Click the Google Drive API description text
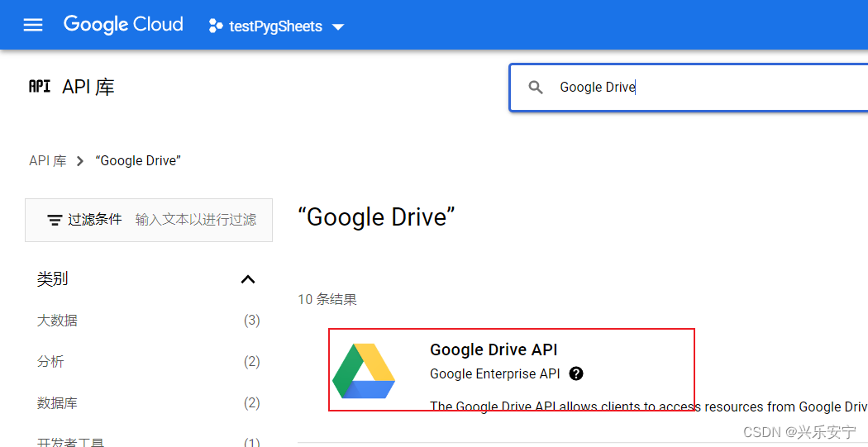This screenshot has width=868, height=447. (x=649, y=407)
